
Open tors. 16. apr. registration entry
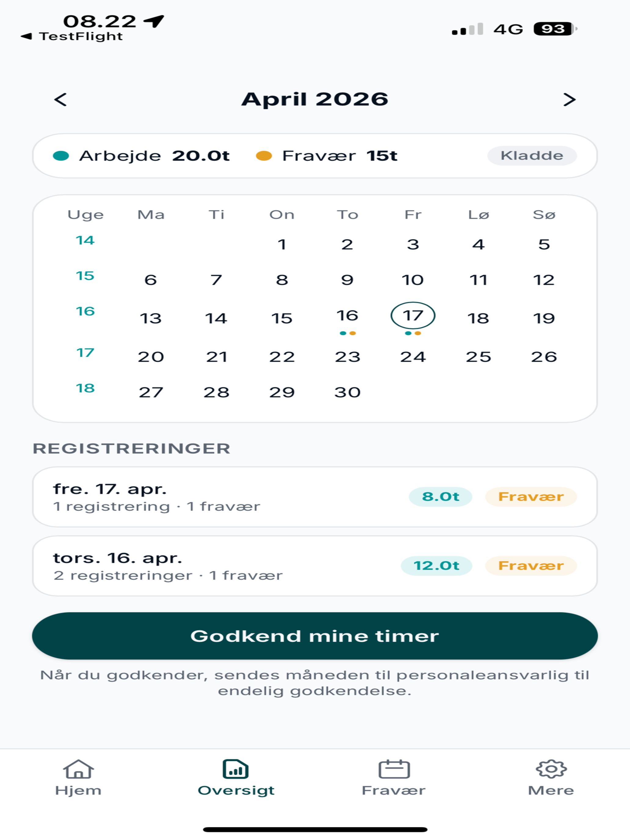coord(315,566)
